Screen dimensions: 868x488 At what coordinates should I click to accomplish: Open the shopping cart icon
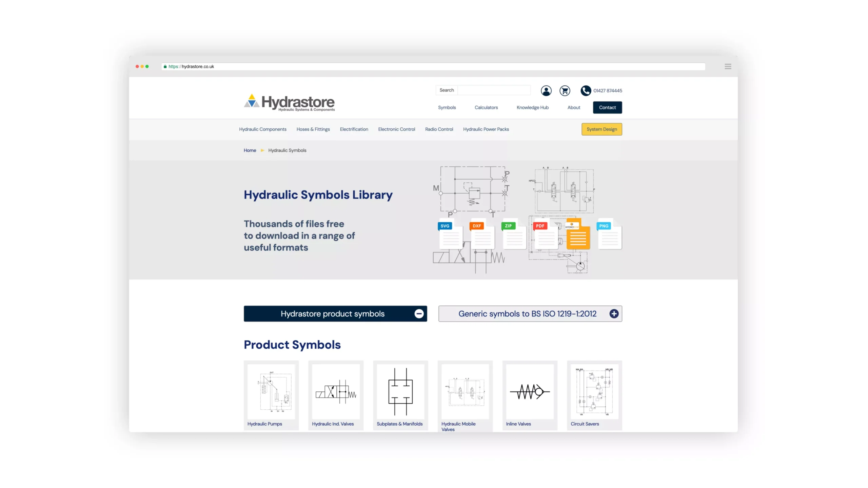565,90
